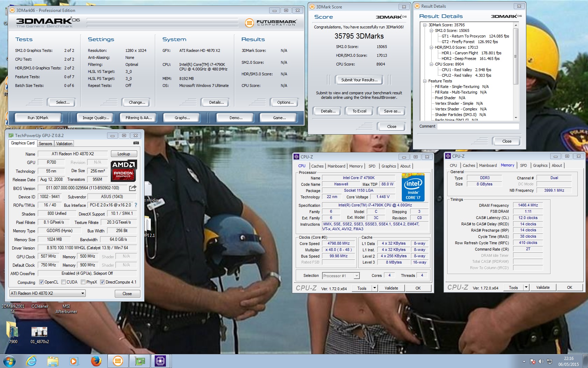The height and width of the screenshot is (368, 588).
Task: Click Options button under Results
Action: tap(285, 102)
